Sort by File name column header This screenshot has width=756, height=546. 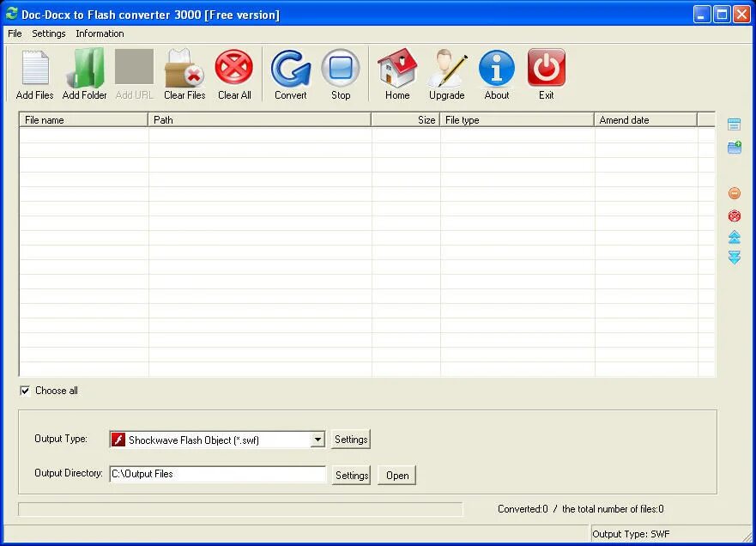(83, 119)
